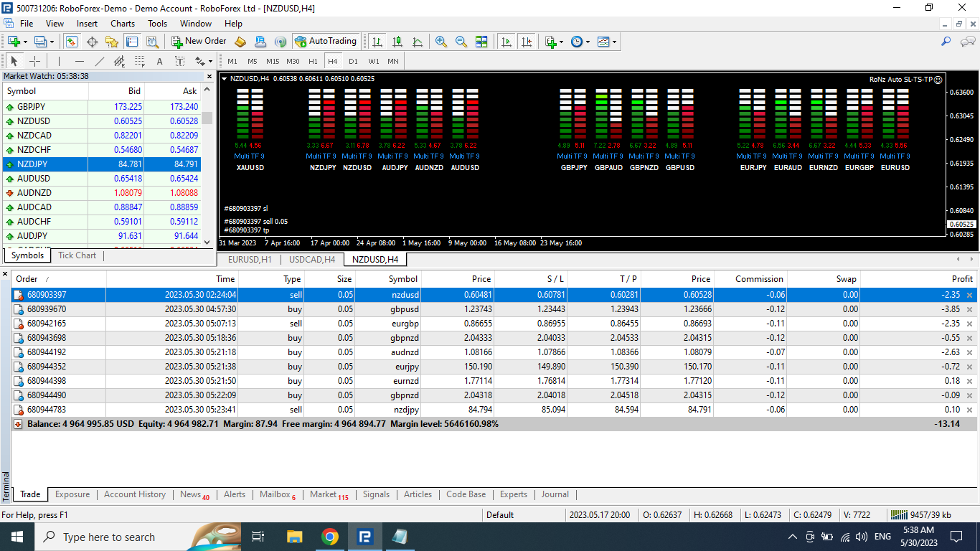Switch to the Account History tab

134,494
